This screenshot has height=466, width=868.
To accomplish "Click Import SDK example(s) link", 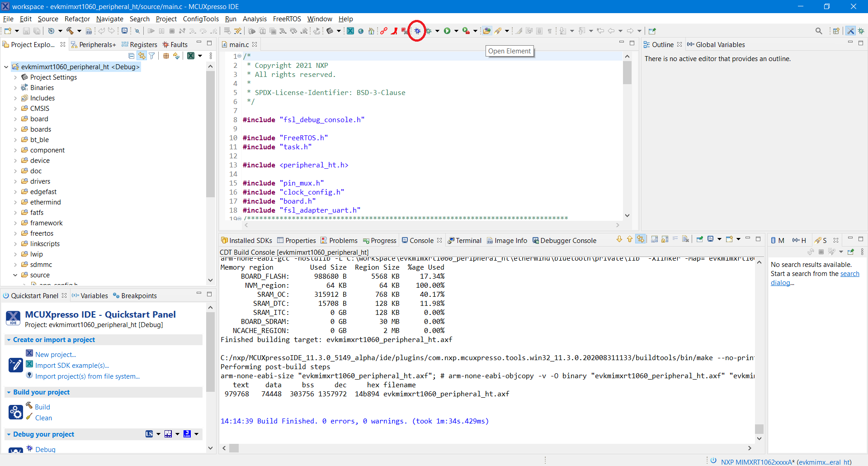I will tap(72, 366).
